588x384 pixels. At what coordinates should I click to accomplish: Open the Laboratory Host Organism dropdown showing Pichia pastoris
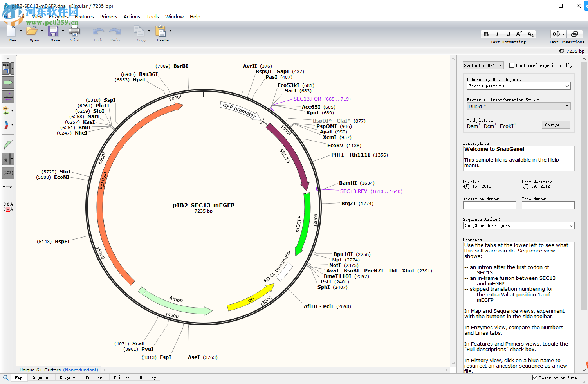[518, 86]
